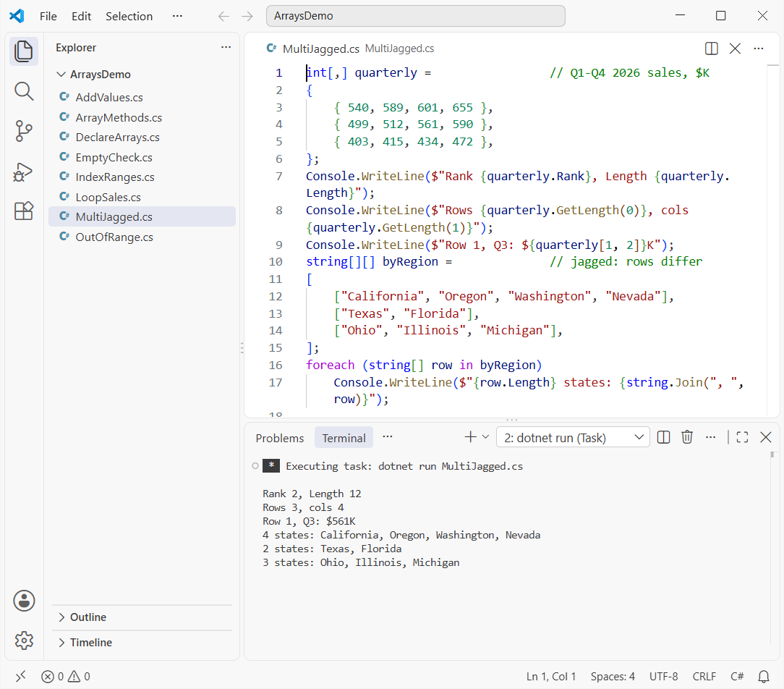Open OutOfRange.cs in the explorer
This screenshot has height=689, width=784.
[x=142, y=237]
